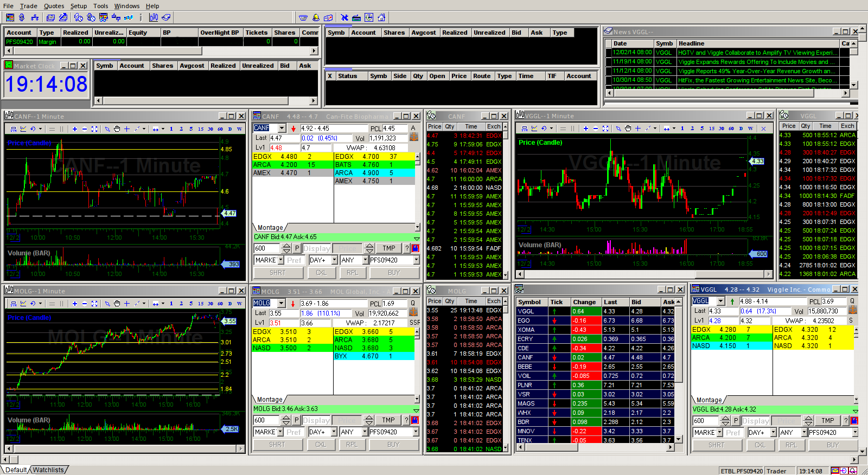868x475 pixels.
Task: Open the CANF symbol dropdown
Action: point(282,129)
